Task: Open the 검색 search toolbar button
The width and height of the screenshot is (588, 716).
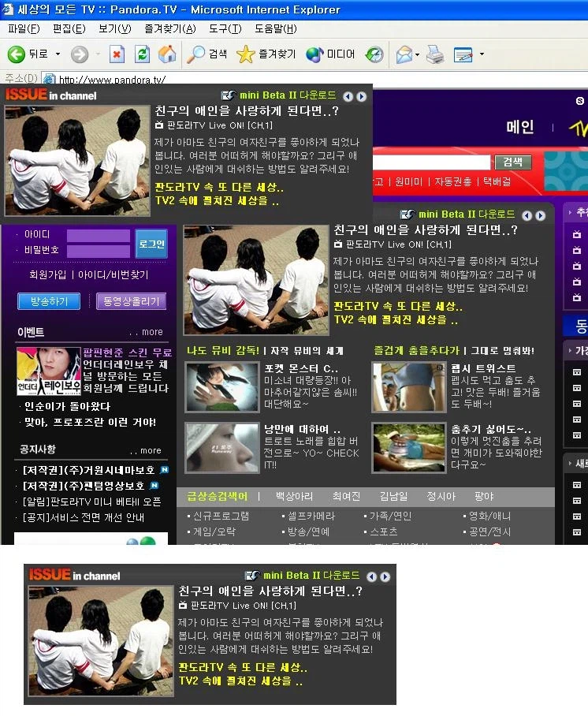Action: pos(207,54)
